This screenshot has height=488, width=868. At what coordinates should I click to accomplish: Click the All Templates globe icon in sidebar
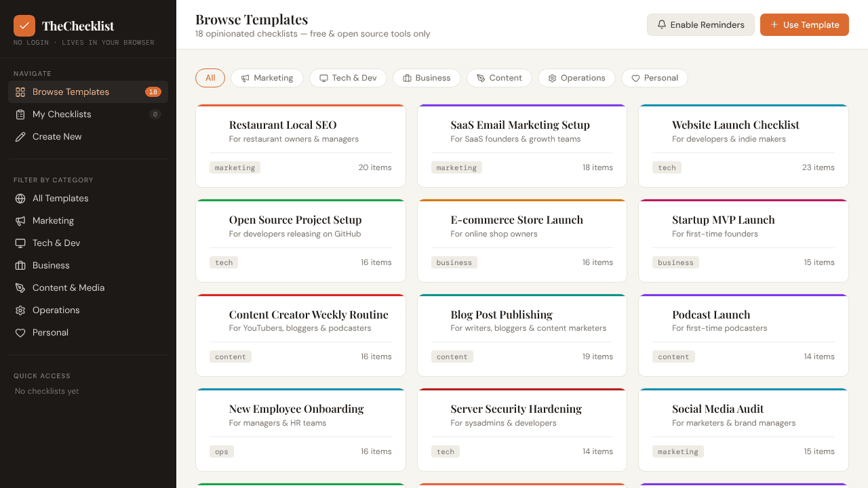(x=20, y=199)
